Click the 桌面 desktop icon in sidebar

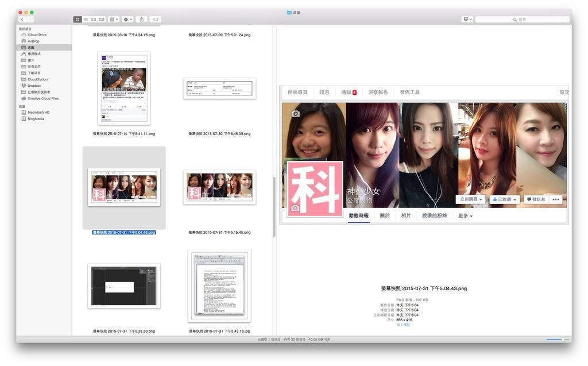coord(24,48)
